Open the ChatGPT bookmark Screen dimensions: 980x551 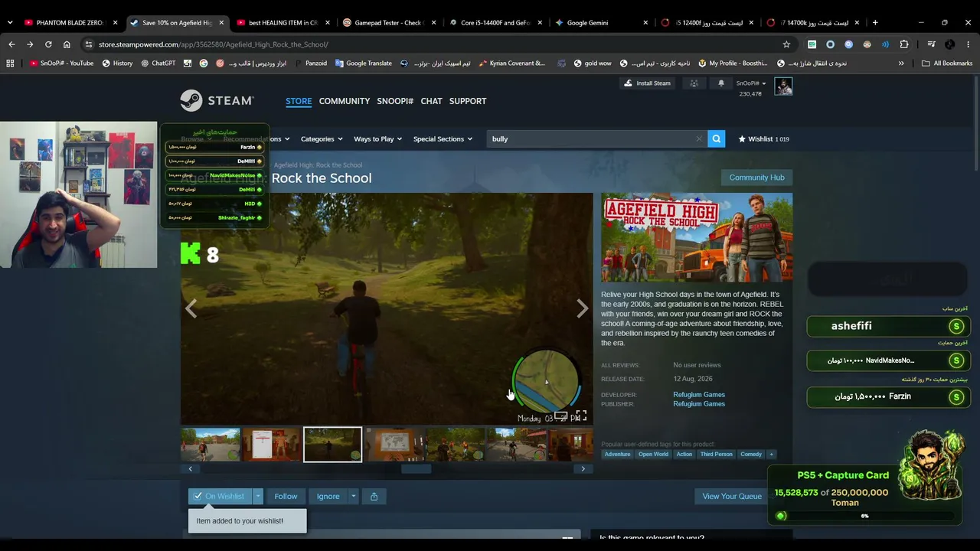click(158, 64)
